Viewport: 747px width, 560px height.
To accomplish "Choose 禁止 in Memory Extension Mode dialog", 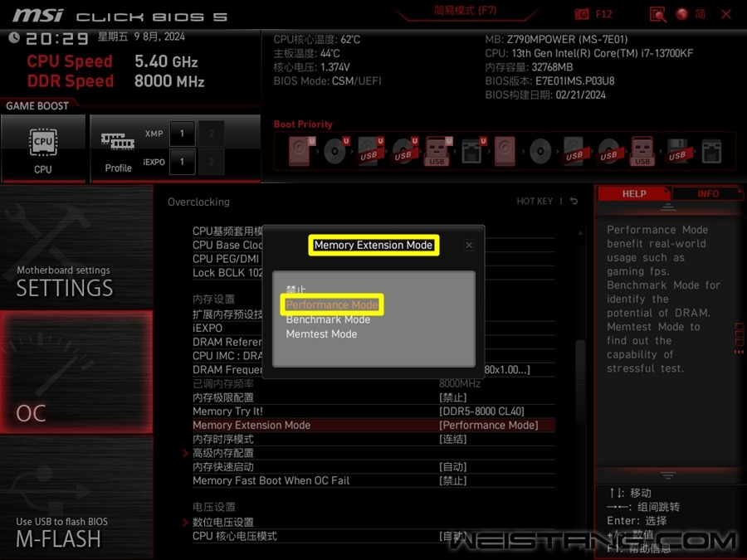I will 295,290.
